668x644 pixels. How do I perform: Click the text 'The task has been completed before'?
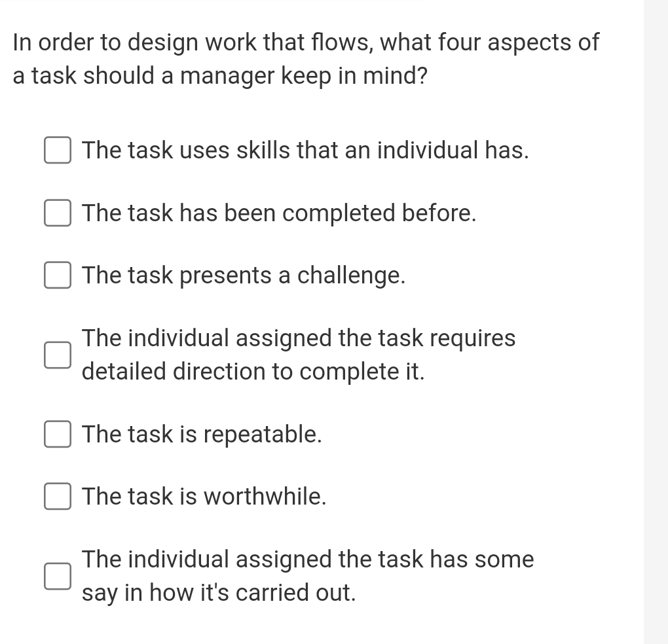click(278, 212)
